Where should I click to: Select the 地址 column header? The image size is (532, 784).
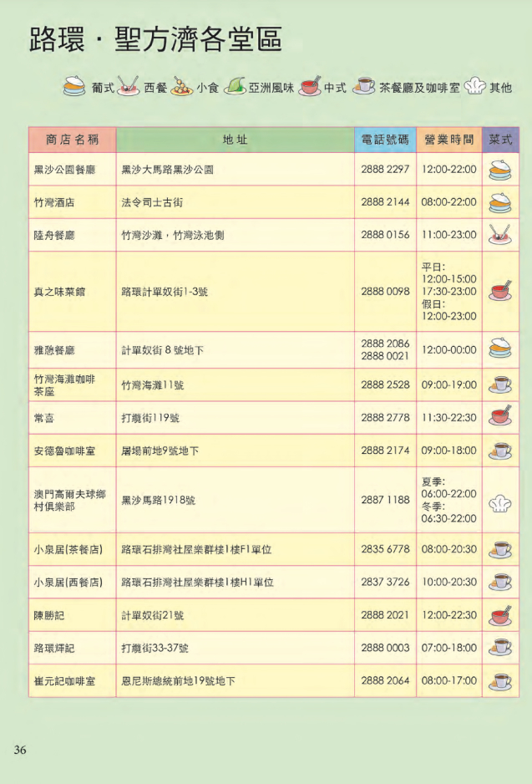(x=235, y=140)
